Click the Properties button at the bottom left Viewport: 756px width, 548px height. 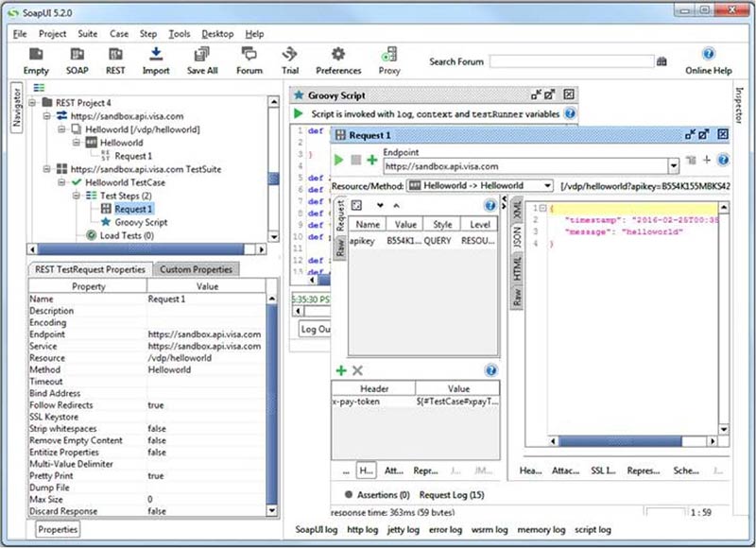pyautogui.click(x=58, y=529)
